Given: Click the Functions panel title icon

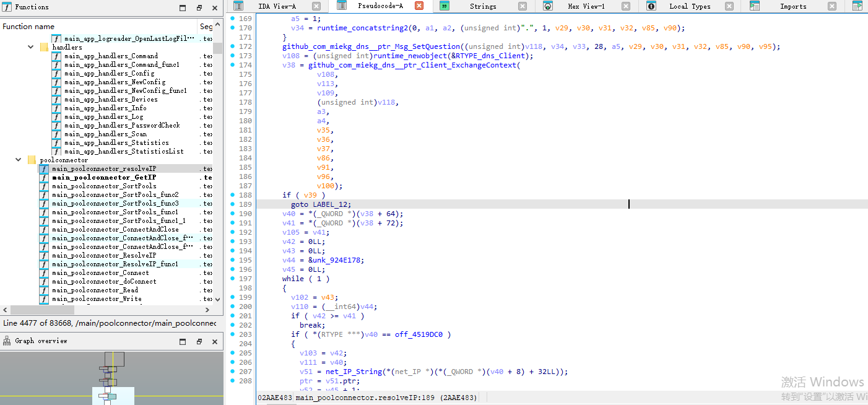Looking at the screenshot, I should (x=7, y=7).
